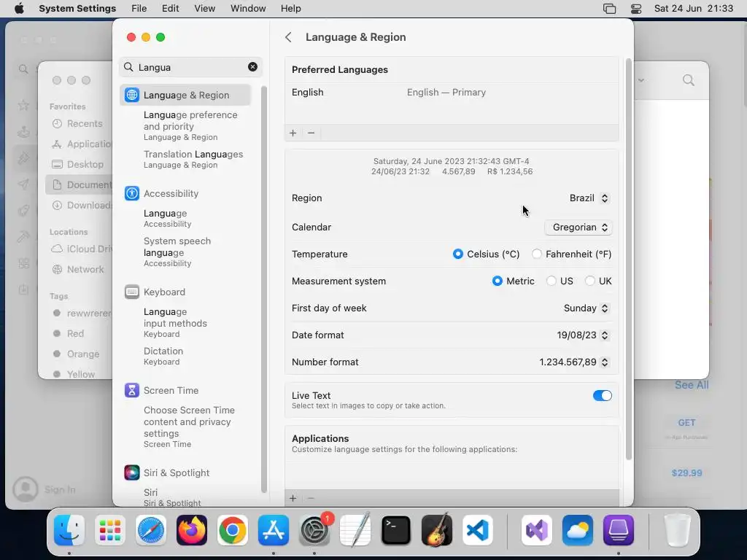The height and width of the screenshot is (560, 747).
Task: Open Google Chrome from the Dock
Action: click(233, 530)
